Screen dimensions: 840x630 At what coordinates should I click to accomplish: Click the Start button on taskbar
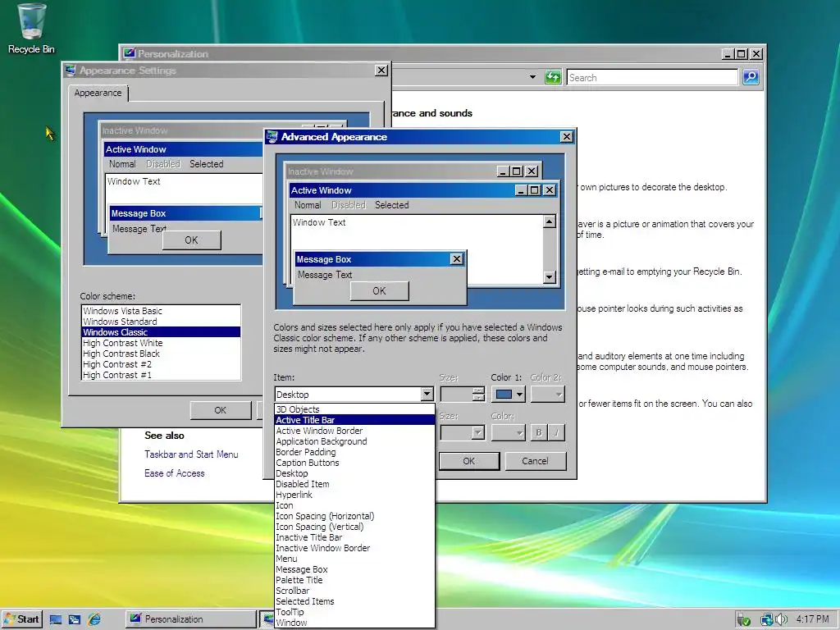pos(21,619)
